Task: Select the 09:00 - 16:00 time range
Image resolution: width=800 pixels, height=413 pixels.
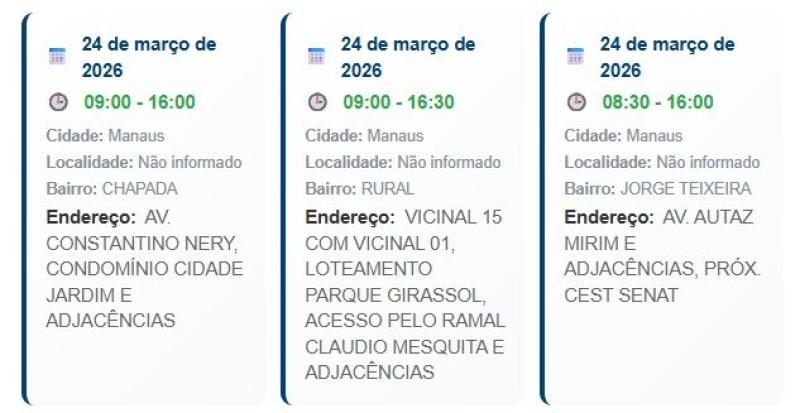Action: point(139,102)
